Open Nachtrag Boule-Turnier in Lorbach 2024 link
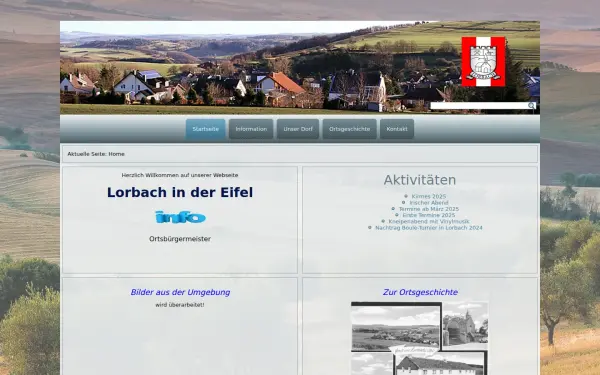 429,228
